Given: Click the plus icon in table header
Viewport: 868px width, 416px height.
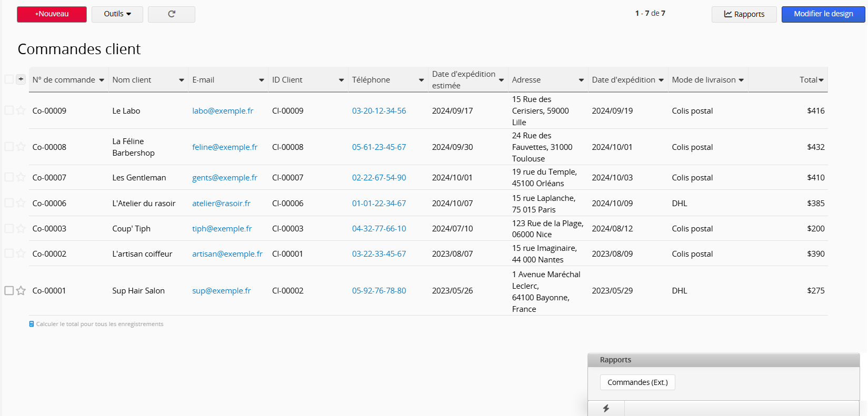Looking at the screenshot, I should [21, 79].
